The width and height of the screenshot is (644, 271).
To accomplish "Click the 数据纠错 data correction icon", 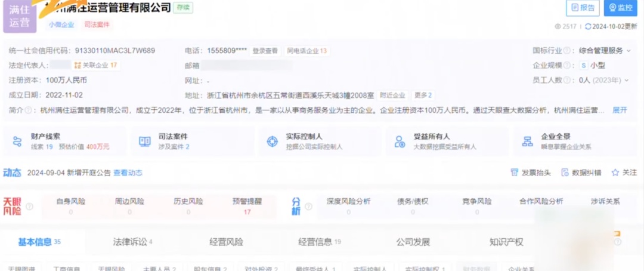I will click(x=565, y=173).
